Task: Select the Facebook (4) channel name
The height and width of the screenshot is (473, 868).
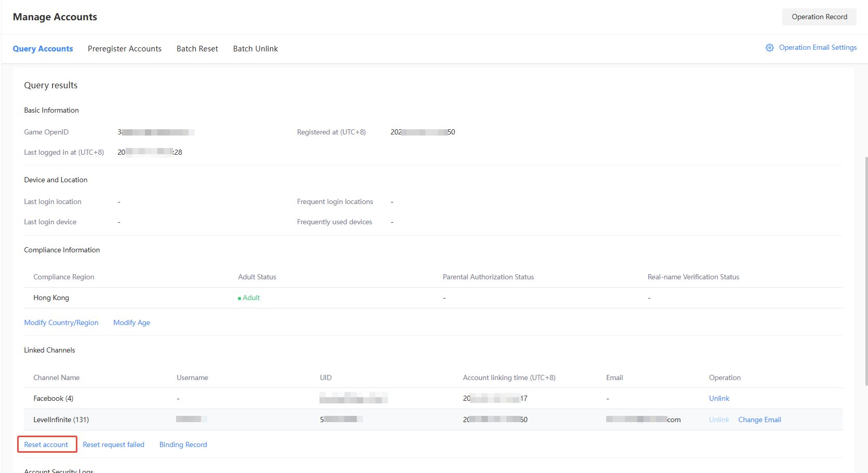Action: pyautogui.click(x=53, y=399)
